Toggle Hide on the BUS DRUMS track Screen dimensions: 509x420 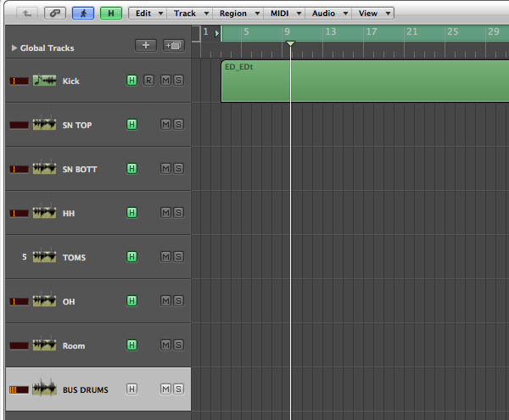pos(131,389)
